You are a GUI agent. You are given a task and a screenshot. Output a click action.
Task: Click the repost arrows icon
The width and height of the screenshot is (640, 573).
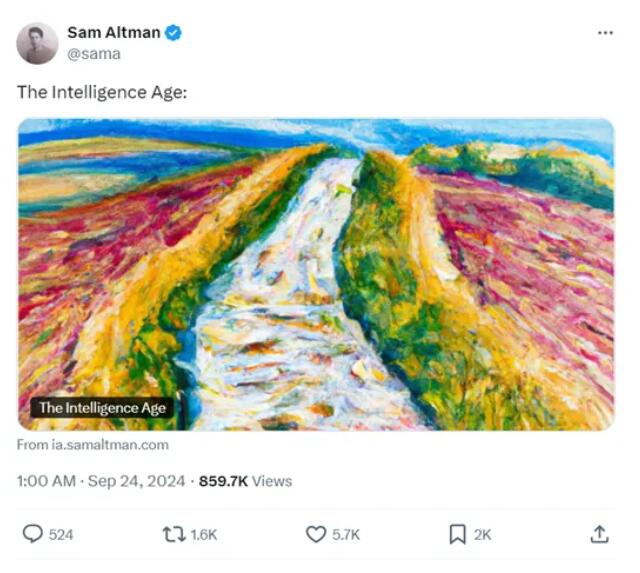[174, 534]
